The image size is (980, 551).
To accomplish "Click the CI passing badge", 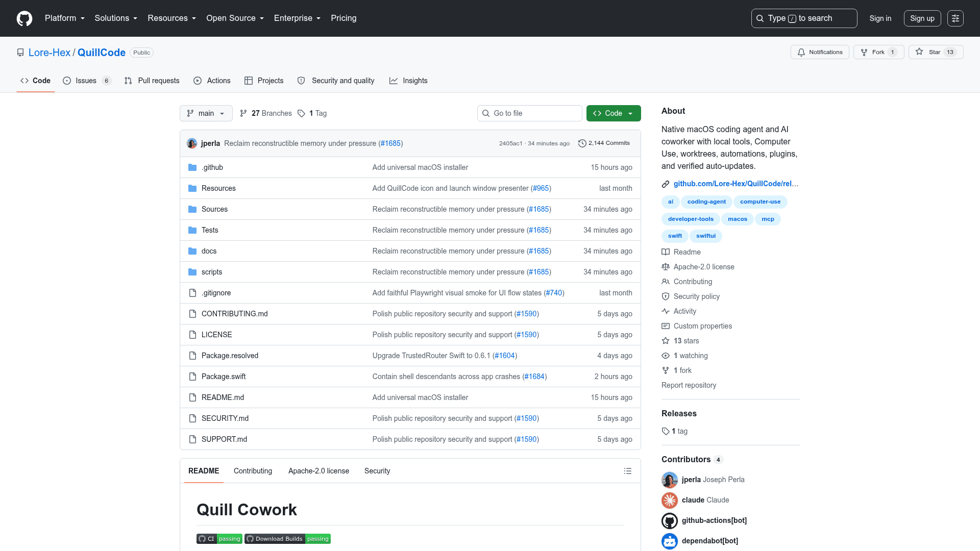I will tap(219, 539).
